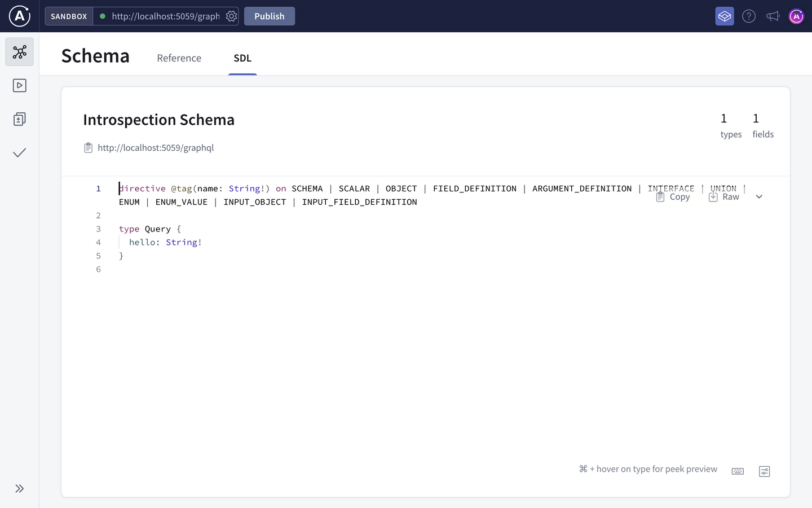
Task: Click the Apollo logo in top left
Action: click(x=19, y=16)
